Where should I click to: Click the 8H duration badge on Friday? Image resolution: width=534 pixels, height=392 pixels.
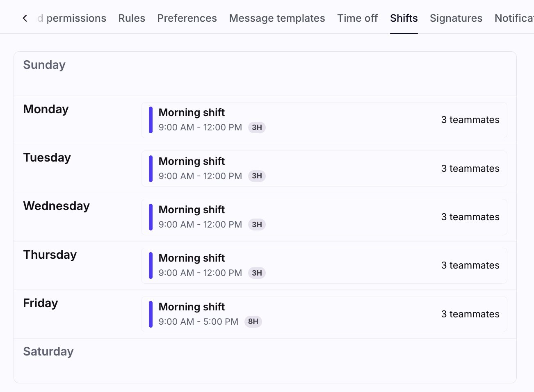point(253,321)
